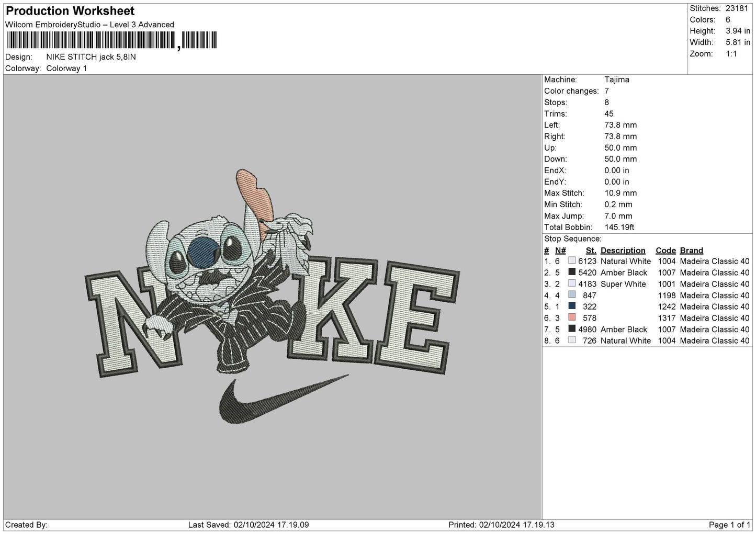Click the 'Last Saved' timestamp in footer
Screen dimensions: 756x534
(248, 525)
